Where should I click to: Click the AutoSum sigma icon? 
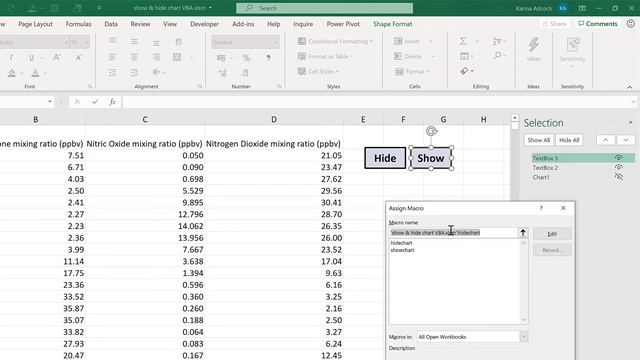coord(463,41)
